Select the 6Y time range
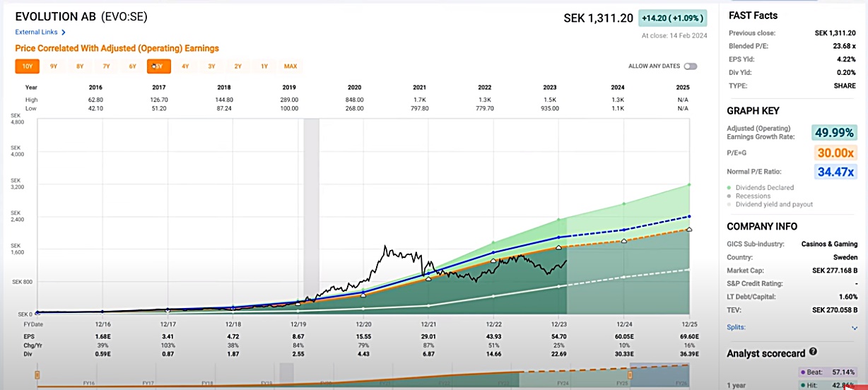 coord(132,66)
